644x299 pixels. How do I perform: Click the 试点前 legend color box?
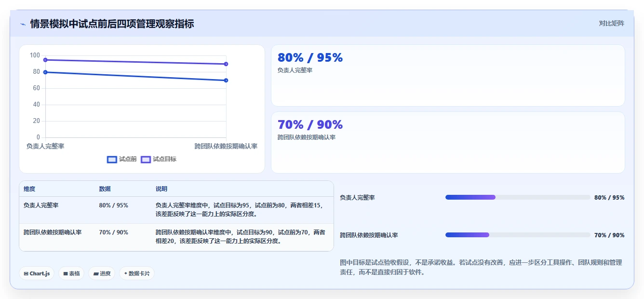(112, 159)
